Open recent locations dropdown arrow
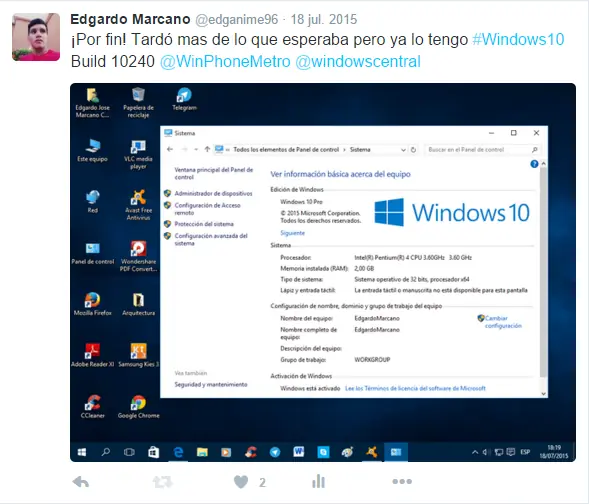 tap(196, 149)
